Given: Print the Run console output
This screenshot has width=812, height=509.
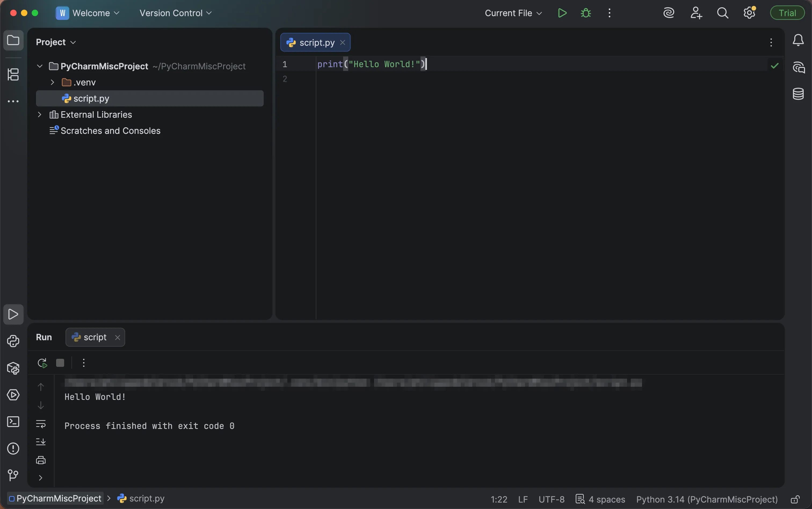Looking at the screenshot, I should [x=41, y=460].
